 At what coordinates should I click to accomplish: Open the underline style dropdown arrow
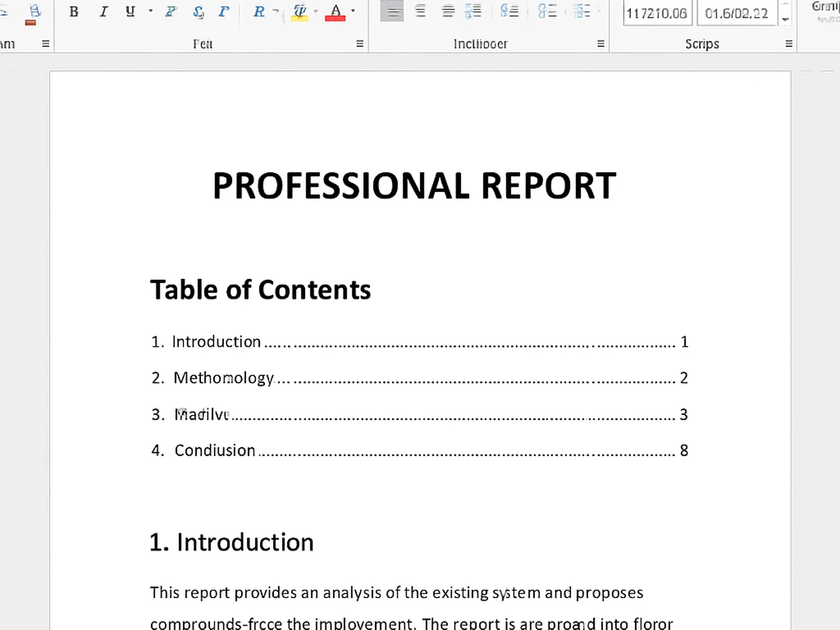(151, 12)
